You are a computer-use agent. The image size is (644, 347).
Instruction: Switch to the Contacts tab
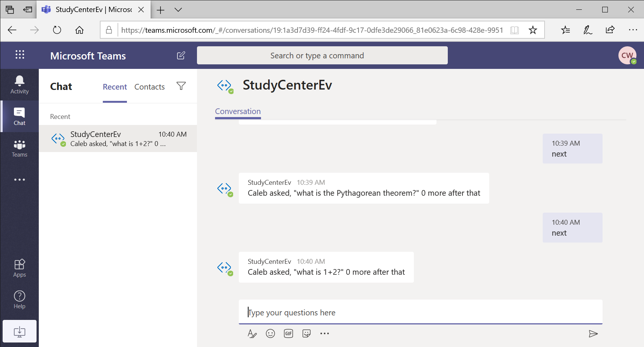[150, 87]
